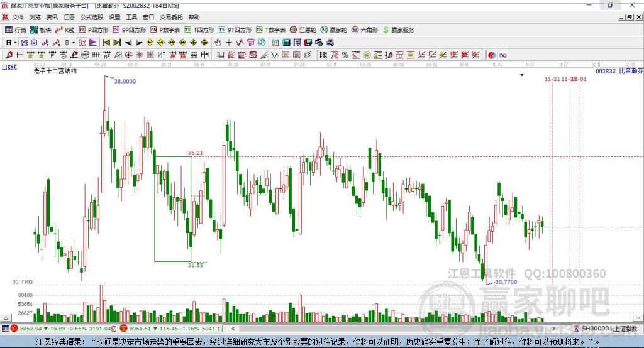Click the 深 Shenzhen index badge
Image resolution: width=644 pixels, height=348 pixels.
click(123, 329)
